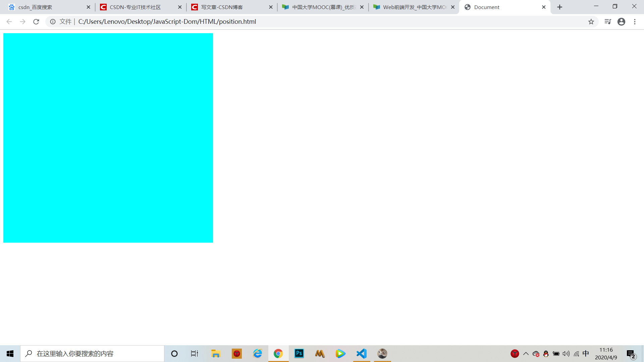Open a new tab with plus button
This screenshot has height=362, width=644.
click(x=559, y=7)
